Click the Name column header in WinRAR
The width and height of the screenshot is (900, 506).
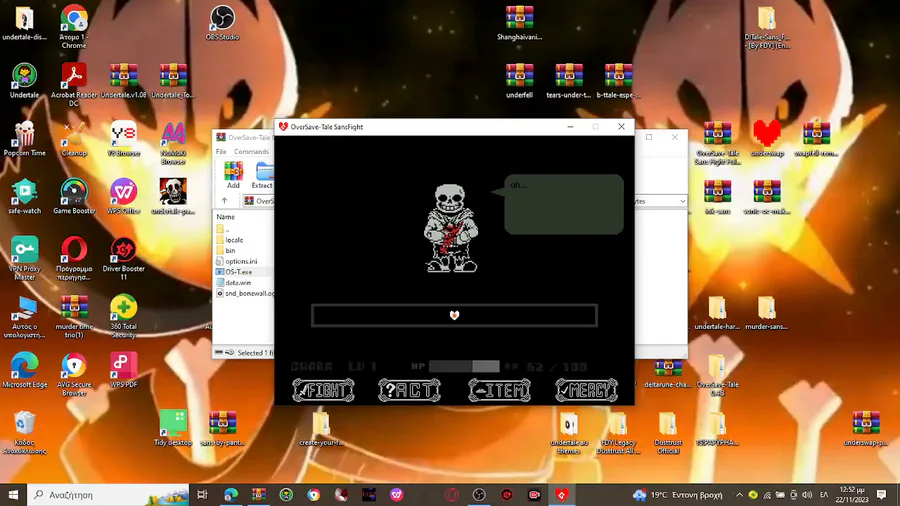226,217
